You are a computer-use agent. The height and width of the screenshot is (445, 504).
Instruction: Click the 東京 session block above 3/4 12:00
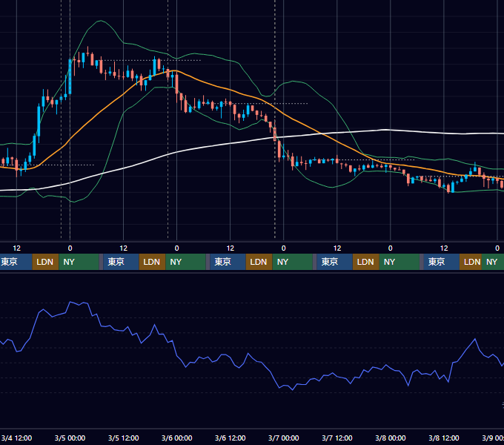(16, 262)
